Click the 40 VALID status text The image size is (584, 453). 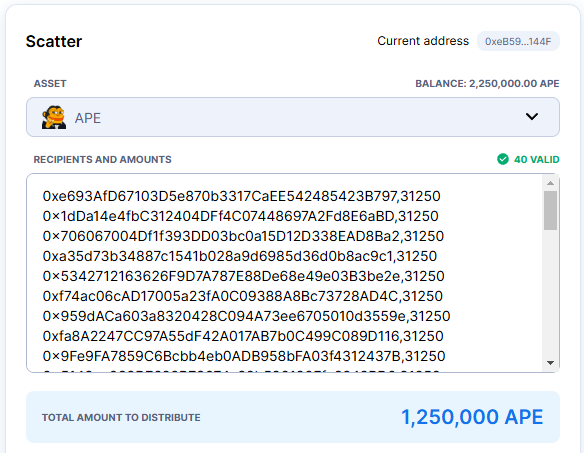536,159
